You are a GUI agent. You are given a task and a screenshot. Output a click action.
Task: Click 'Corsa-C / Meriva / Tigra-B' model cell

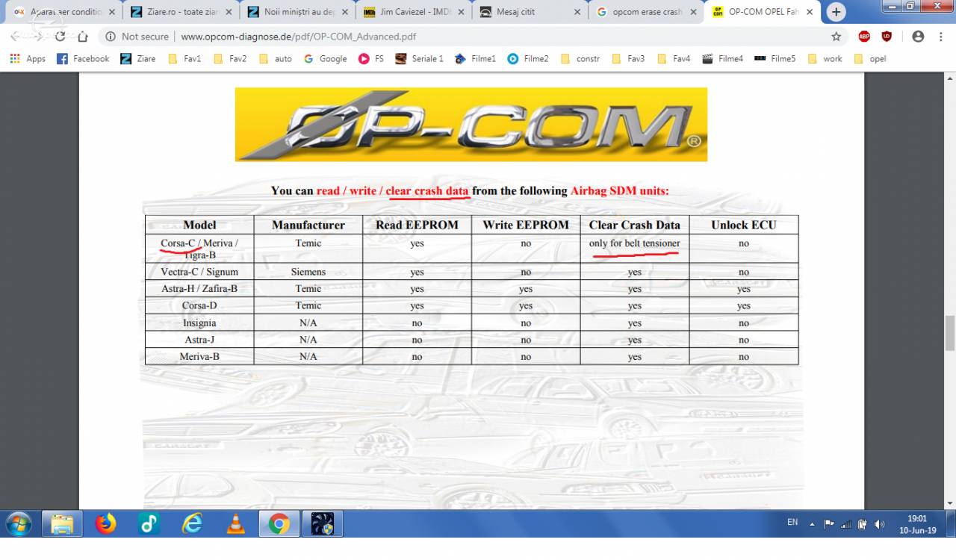199,249
